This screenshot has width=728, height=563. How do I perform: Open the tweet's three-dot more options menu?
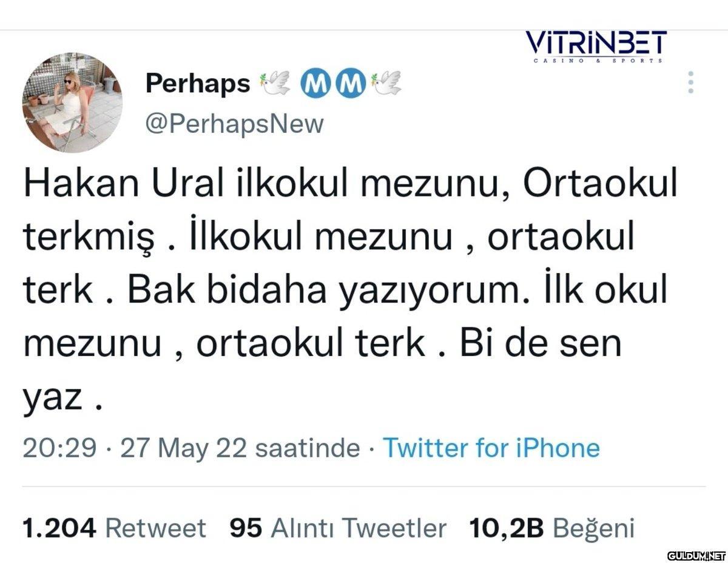pos(691,82)
